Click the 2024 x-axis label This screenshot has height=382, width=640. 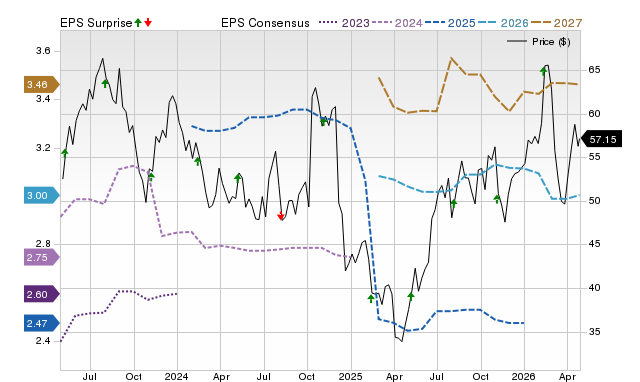(x=176, y=376)
